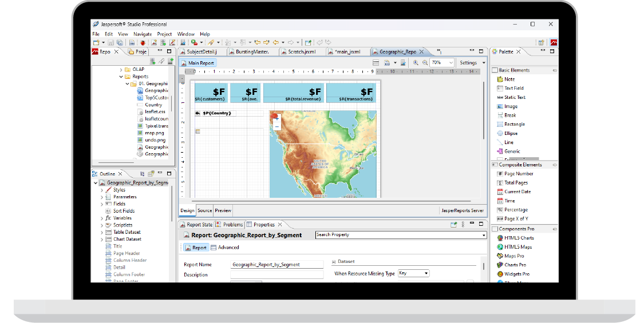This screenshot has height=323, width=644.
Task: Pick the Rectangle palette element
Action: [511, 125]
